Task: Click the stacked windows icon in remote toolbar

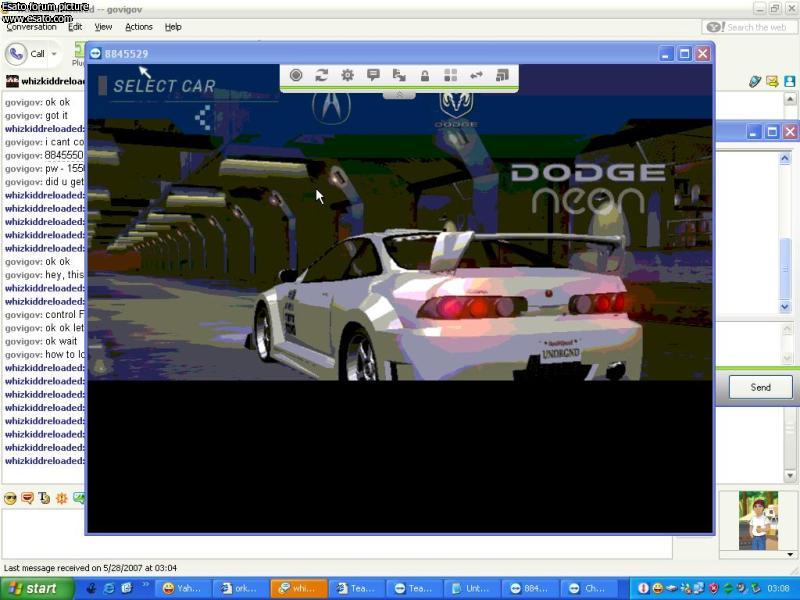Action: pyautogui.click(x=503, y=76)
